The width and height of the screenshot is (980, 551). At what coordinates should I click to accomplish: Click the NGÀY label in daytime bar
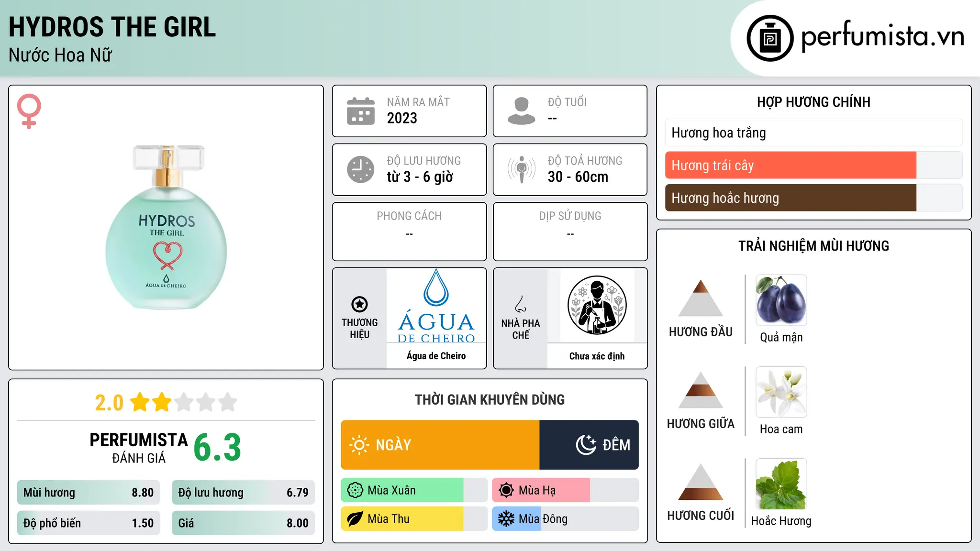[x=393, y=445]
